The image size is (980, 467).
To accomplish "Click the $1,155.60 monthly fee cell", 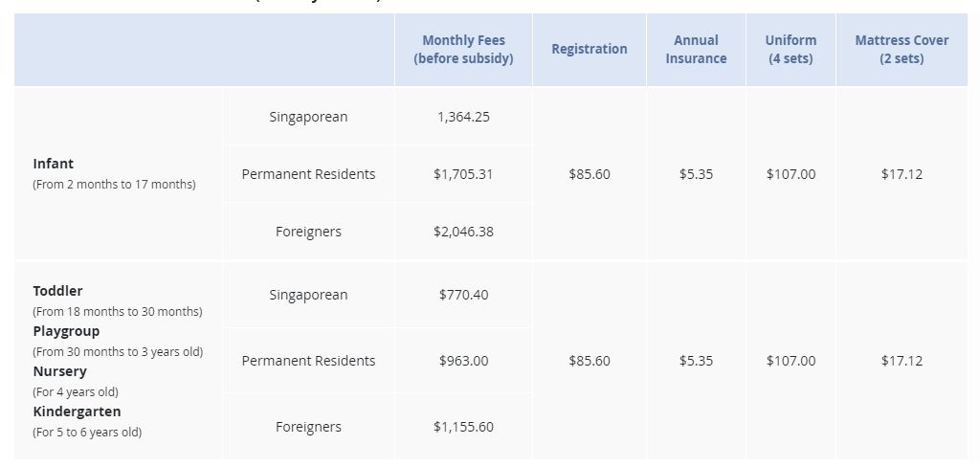I will coord(463,427).
